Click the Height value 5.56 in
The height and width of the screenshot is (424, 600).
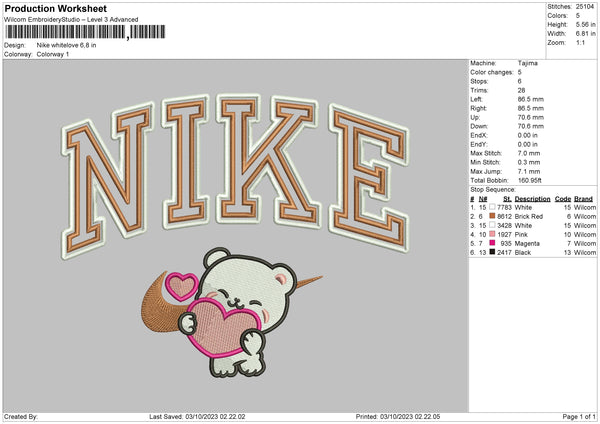pos(585,24)
